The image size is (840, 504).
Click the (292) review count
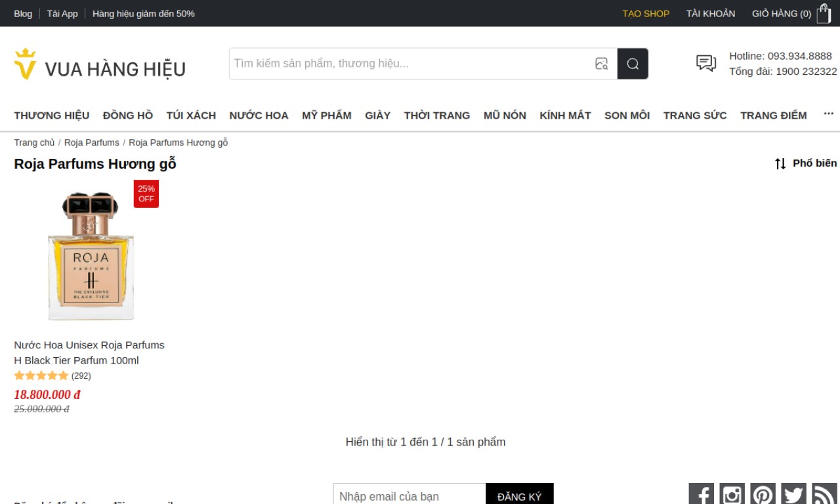click(x=81, y=376)
